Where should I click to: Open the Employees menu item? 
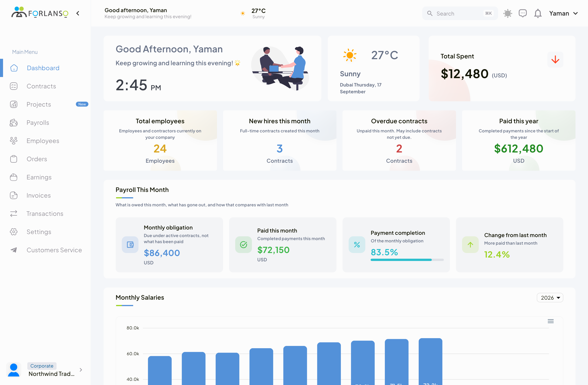[46, 141]
